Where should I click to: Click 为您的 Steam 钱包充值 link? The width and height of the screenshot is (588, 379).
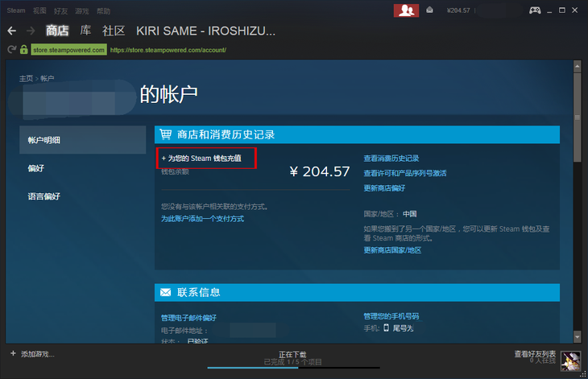201,158
